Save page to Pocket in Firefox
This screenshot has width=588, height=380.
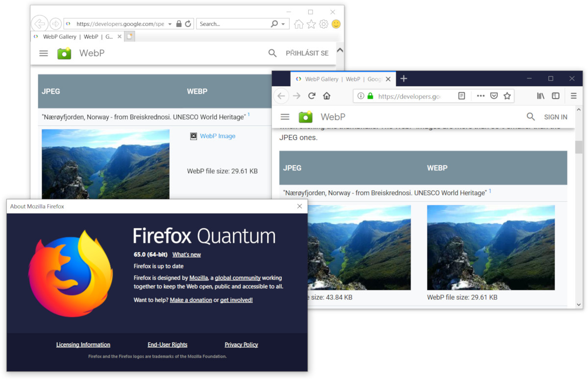click(x=494, y=96)
